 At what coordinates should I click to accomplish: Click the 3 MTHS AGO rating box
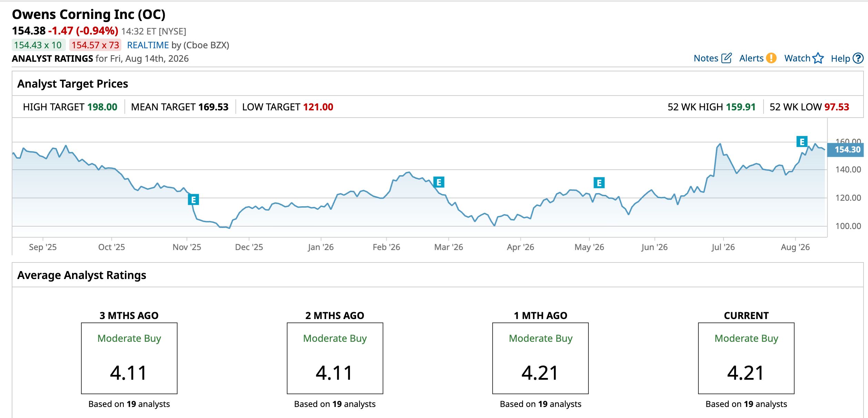coord(129,358)
